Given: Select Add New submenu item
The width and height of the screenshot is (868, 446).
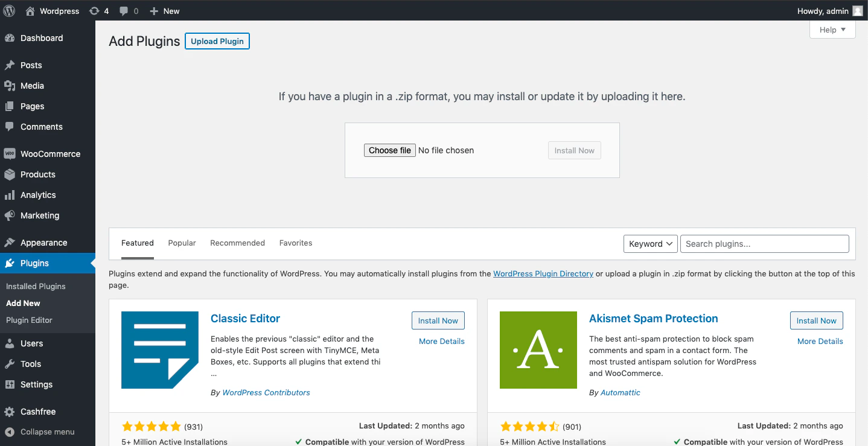Looking at the screenshot, I should click(23, 303).
